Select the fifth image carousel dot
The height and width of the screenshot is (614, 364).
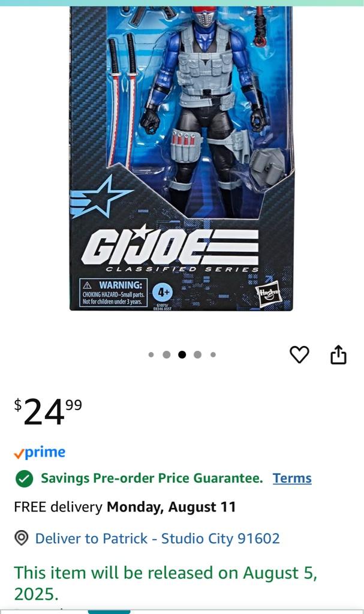(x=213, y=355)
